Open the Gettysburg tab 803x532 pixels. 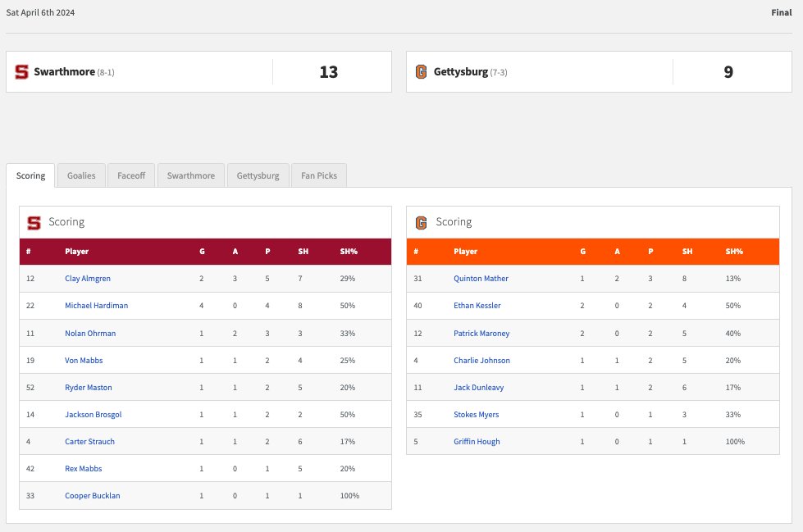tap(258, 175)
